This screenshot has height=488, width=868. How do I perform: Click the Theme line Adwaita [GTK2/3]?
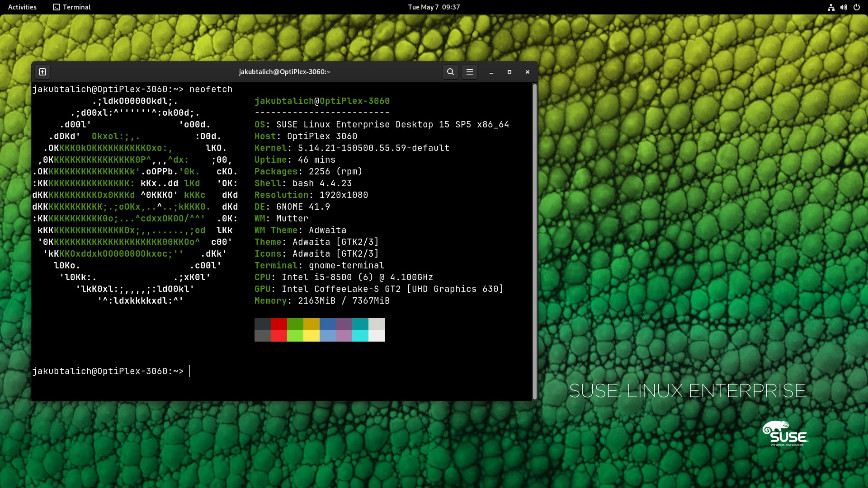[x=317, y=242]
